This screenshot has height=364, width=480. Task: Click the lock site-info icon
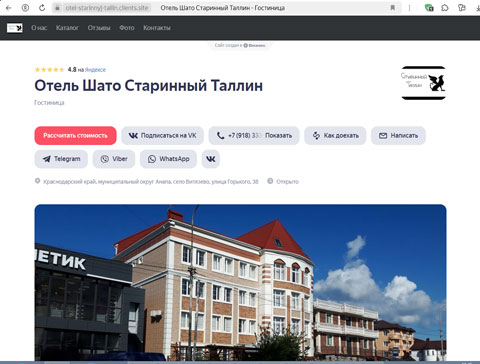pos(57,8)
